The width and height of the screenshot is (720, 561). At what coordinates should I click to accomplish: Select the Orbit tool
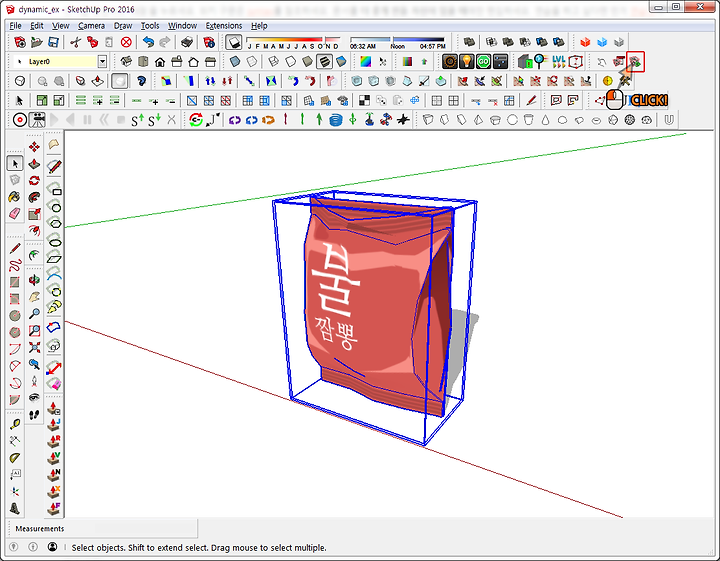pos(34,280)
